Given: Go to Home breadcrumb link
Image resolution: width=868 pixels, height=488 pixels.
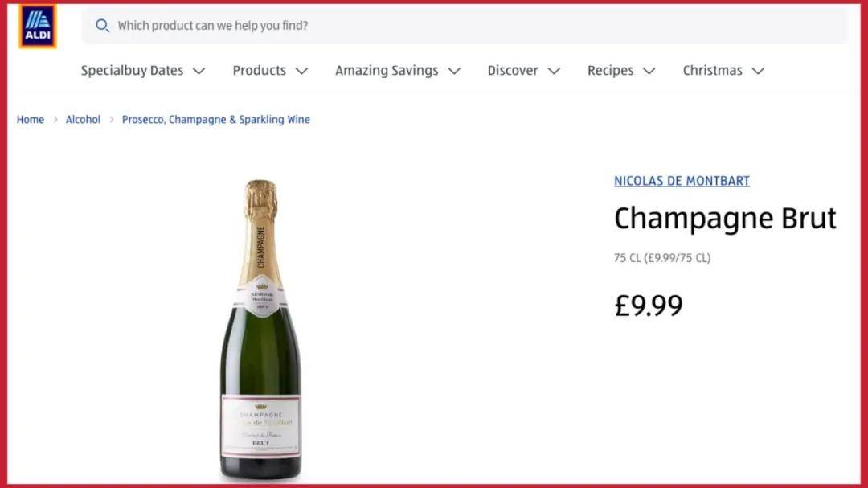Looking at the screenshot, I should 30,119.
